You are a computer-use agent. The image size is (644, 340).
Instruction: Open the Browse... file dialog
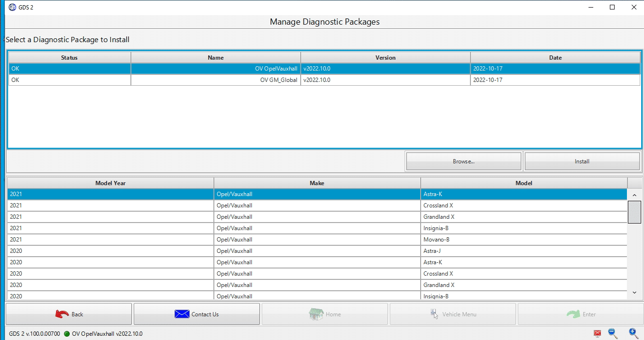pyautogui.click(x=463, y=161)
